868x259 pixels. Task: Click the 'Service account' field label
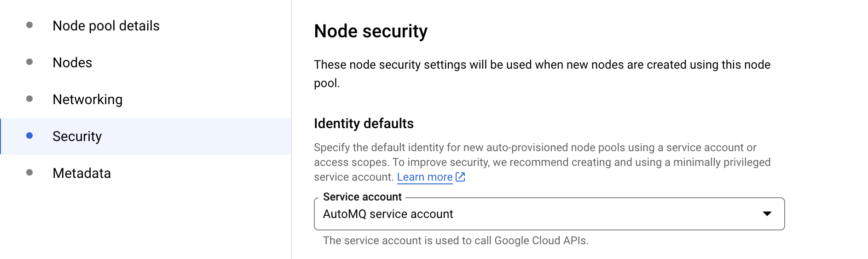362,197
